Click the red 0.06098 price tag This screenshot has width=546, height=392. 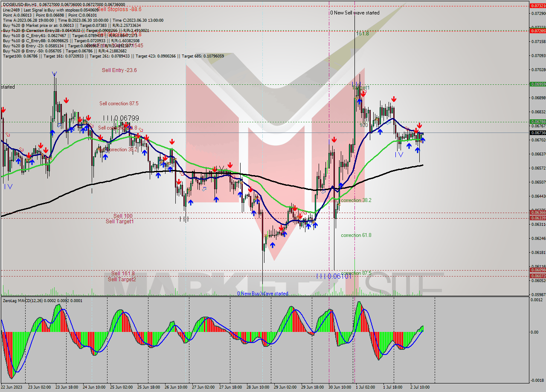click(x=537, y=270)
